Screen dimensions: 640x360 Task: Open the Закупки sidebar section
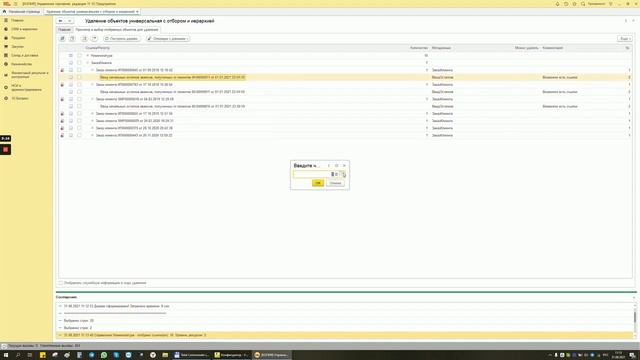point(17,47)
